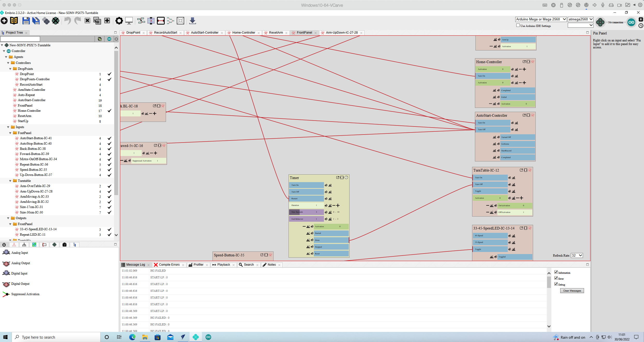Screen dimensions: 644x342
Task: Open the Notes tab
Action: [272, 265]
